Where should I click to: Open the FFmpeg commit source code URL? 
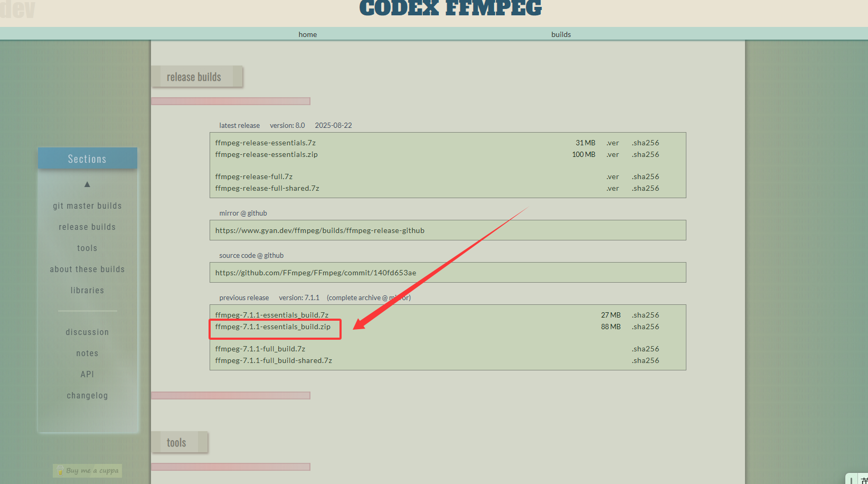[x=315, y=273]
